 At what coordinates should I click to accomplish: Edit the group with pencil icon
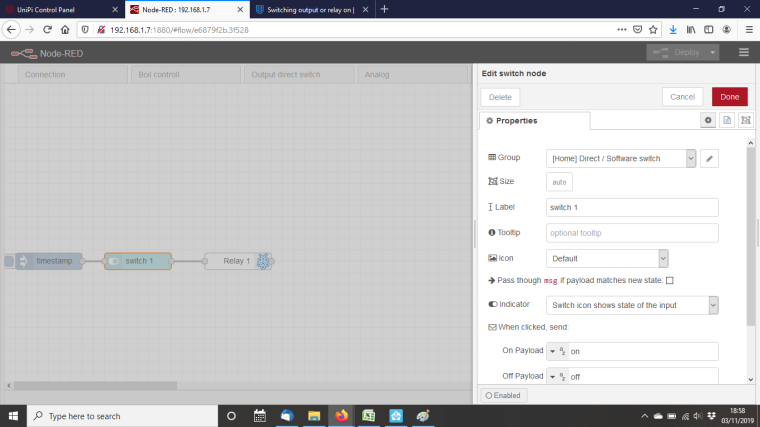(709, 158)
